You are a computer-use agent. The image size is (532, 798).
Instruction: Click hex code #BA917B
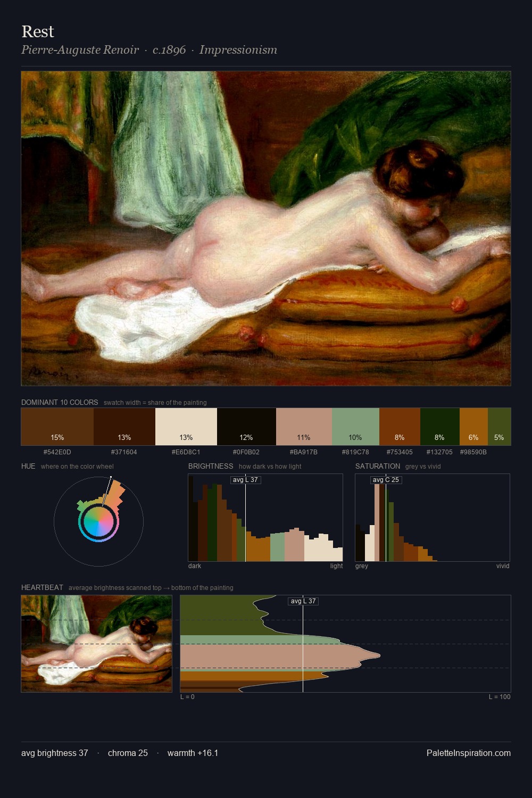coord(304,452)
